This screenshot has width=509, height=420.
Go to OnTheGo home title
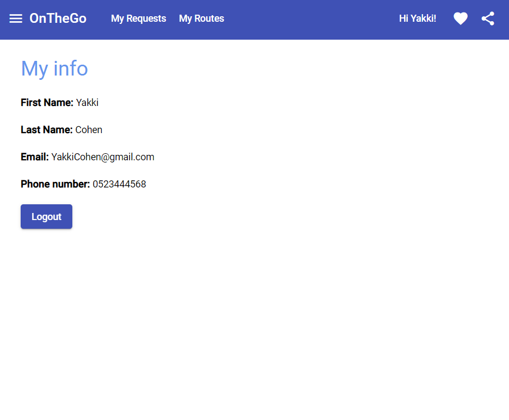pyautogui.click(x=58, y=18)
